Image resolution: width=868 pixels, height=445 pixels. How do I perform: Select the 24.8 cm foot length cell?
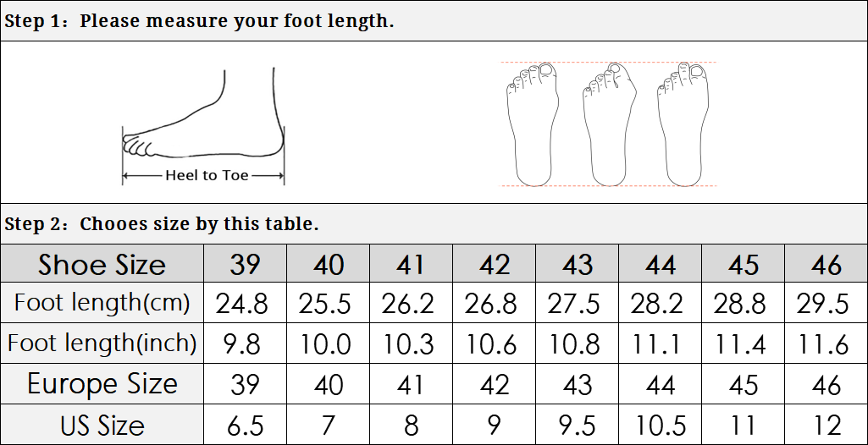(245, 302)
